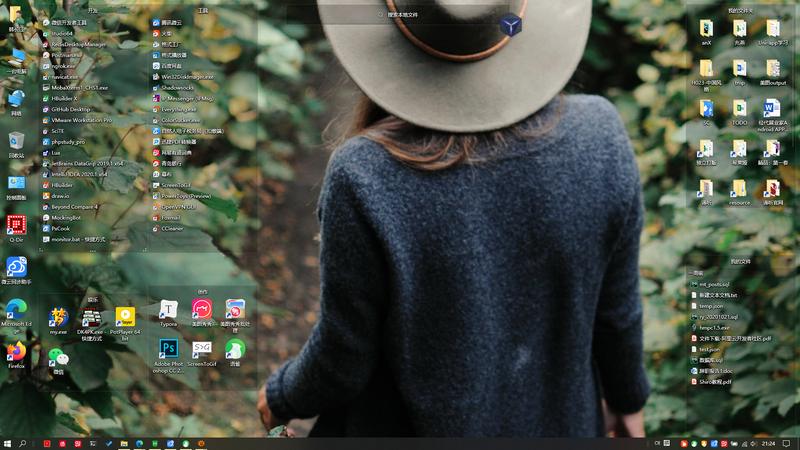Open Win32DiskImager.exe entry

coord(183,77)
